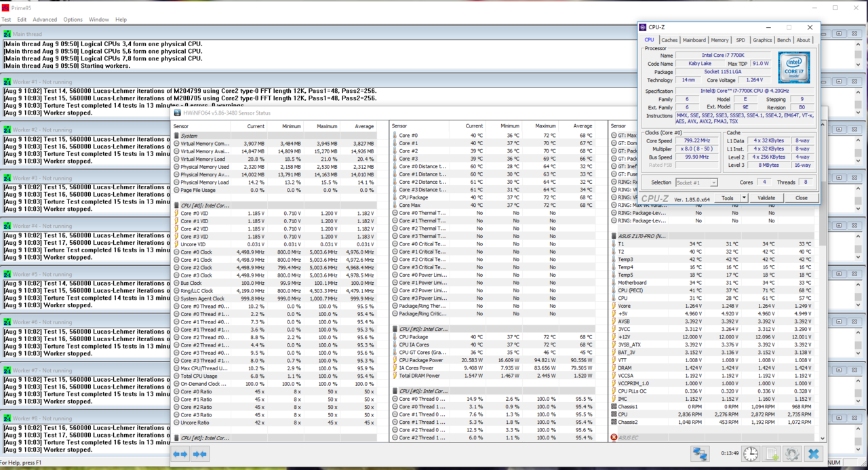The height and width of the screenshot is (470, 868).
Task: Click the Intel Core i7 logo in CPU-Z
Action: click(793, 67)
